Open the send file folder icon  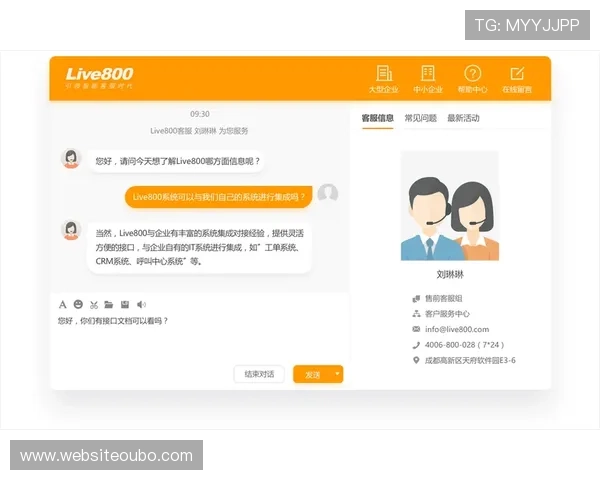109,305
